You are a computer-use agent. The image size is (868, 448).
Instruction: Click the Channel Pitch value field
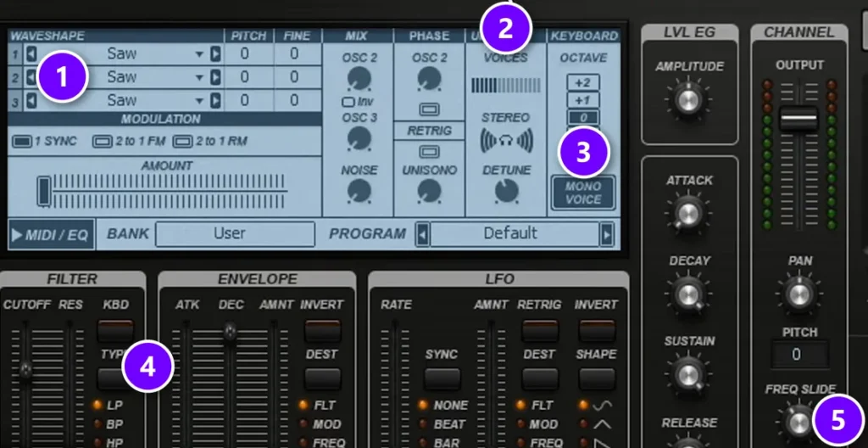coord(798,355)
